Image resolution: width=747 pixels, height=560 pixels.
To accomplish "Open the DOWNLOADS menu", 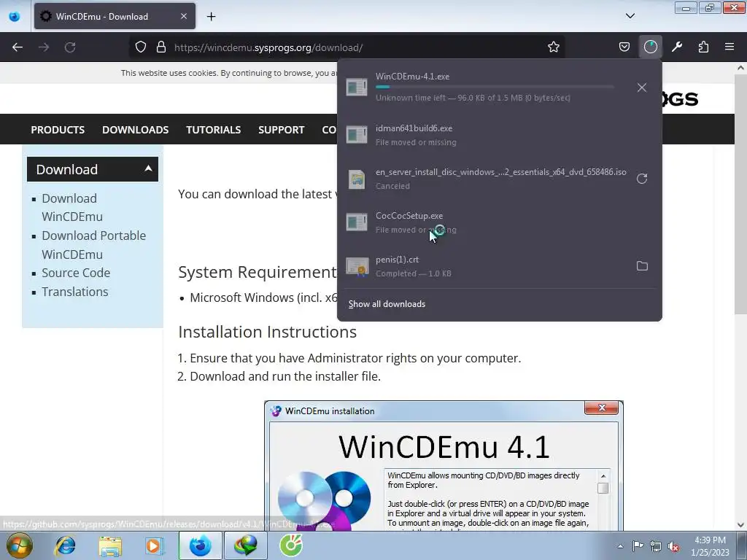I will click(135, 130).
